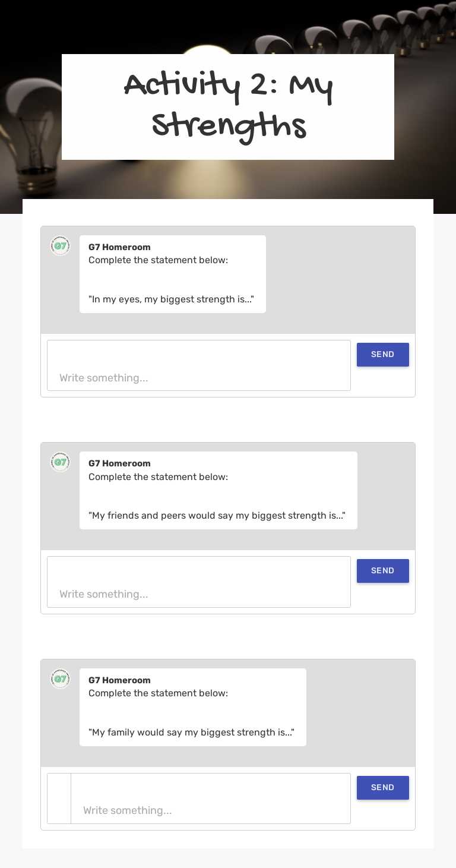
Task: Click the "My friends and peers would say" statement
Action: point(217,516)
